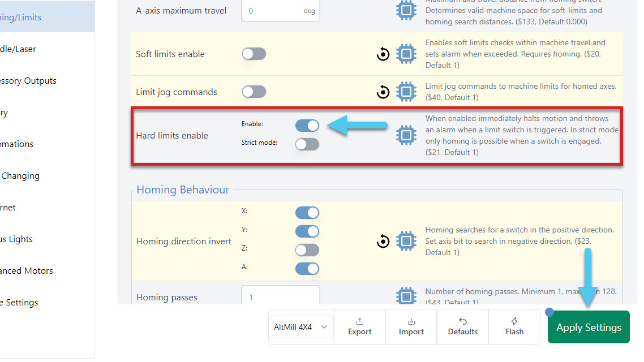Viewport: 644px width, 362px height.
Task: Turn on Hard limits Strict mode
Action: [x=307, y=144]
